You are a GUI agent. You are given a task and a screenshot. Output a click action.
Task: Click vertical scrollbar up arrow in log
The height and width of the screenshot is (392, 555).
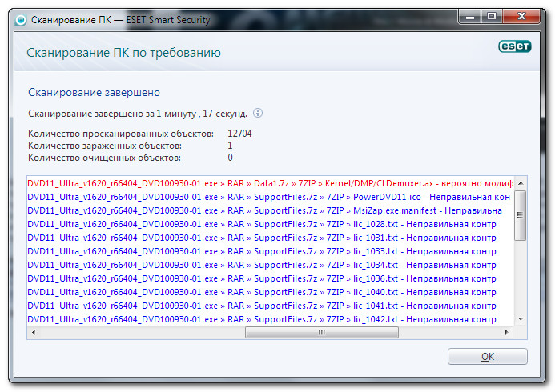click(x=521, y=183)
